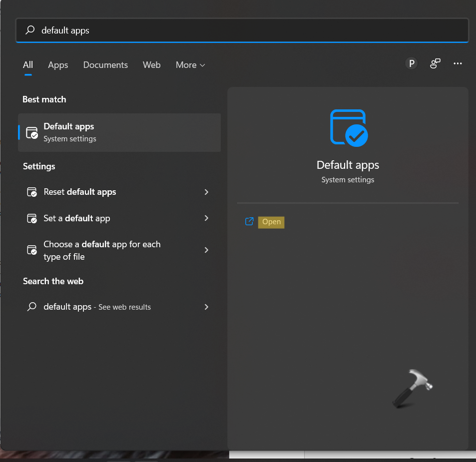Expand Choose a default app chevron
The width and height of the screenshot is (476, 462).
point(206,250)
